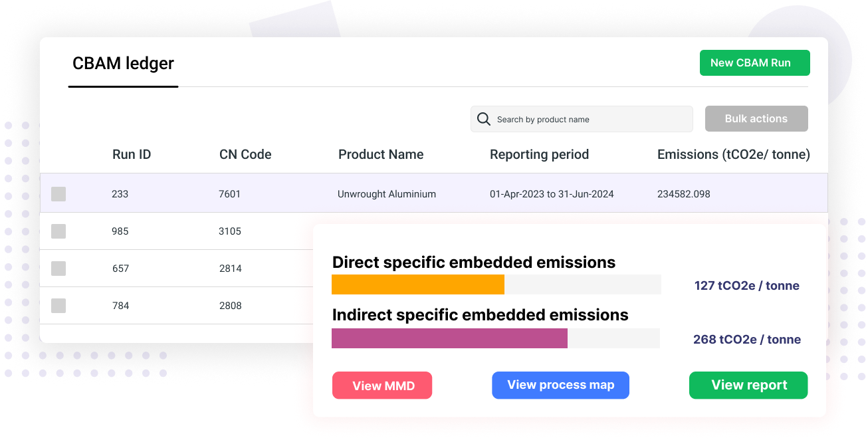Click the indirect emissions purple progress bar
Image resolution: width=868 pixels, height=440 pixels.
point(449,338)
